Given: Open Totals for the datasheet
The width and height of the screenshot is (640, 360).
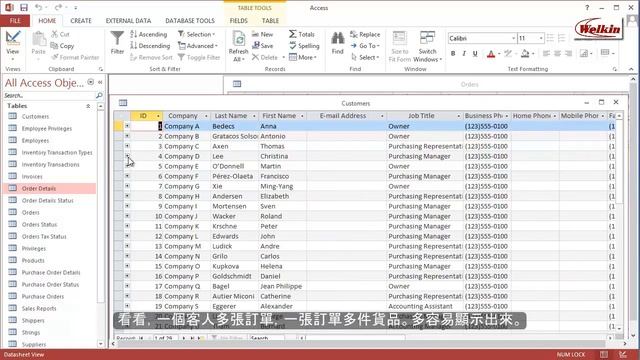Looking at the screenshot, I should pos(302,34).
